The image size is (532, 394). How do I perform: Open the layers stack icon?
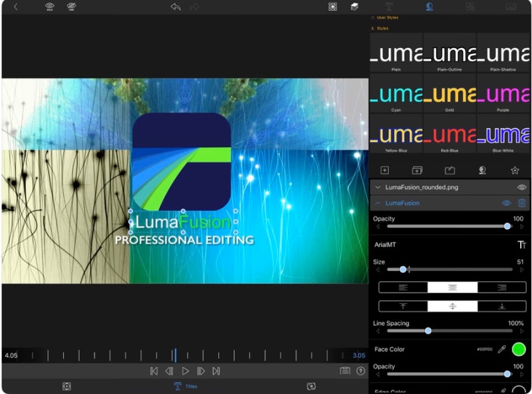(x=354, y=7)
